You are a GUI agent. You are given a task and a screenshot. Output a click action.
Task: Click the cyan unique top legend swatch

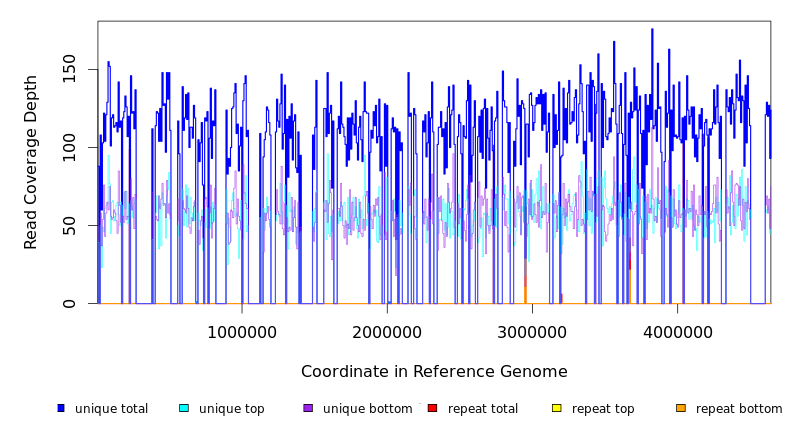184,408
